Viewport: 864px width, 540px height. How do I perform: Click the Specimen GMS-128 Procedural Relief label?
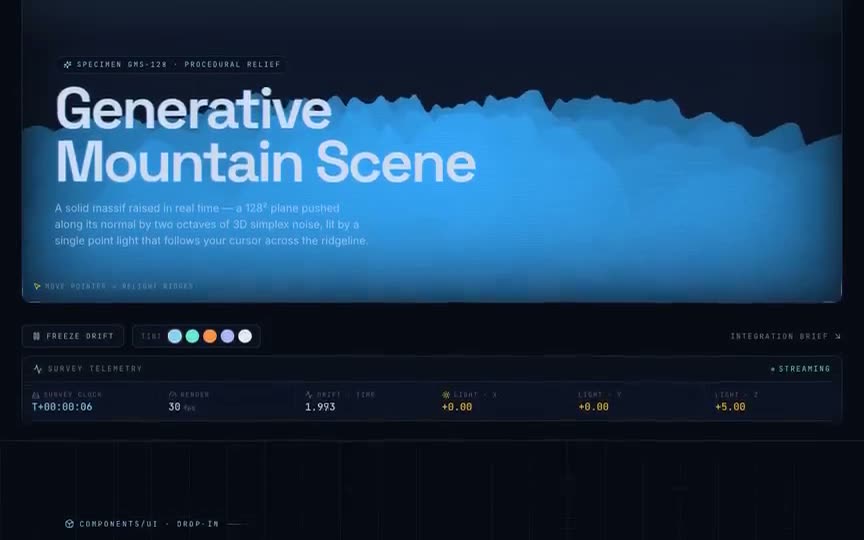tap(179, 64)
